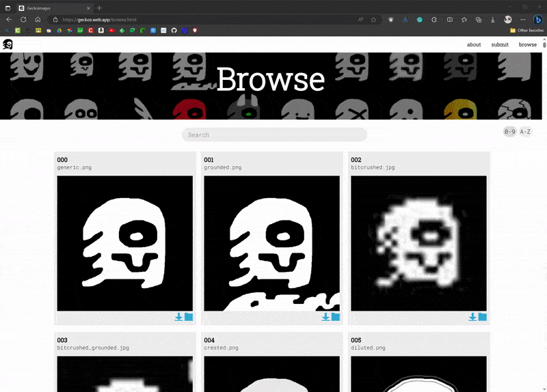The height and width of the screenshot is (392, 547).
Task: Open Read aloud icon in address bar
Action: 360,20
